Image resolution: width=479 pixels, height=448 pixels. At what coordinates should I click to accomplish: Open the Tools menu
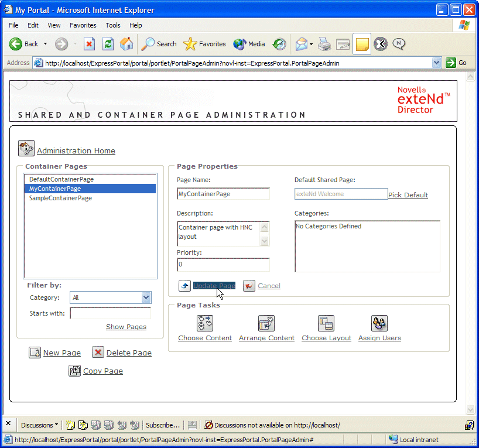pyautogui.click(x=113, y=25)
